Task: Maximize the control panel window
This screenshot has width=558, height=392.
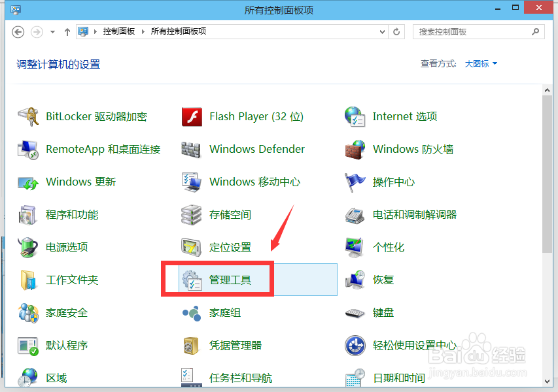Action: tap(515, 8)
